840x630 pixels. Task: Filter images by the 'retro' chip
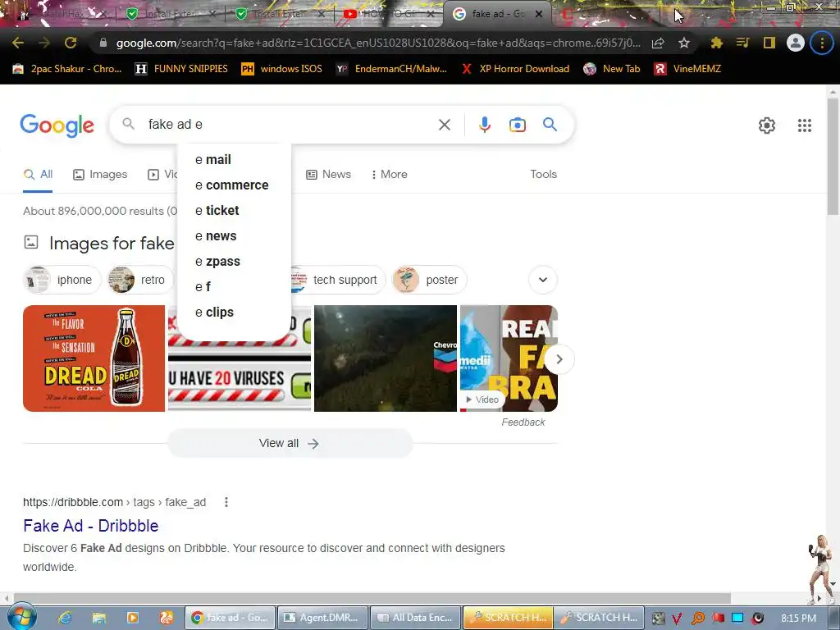click(140, 280)
